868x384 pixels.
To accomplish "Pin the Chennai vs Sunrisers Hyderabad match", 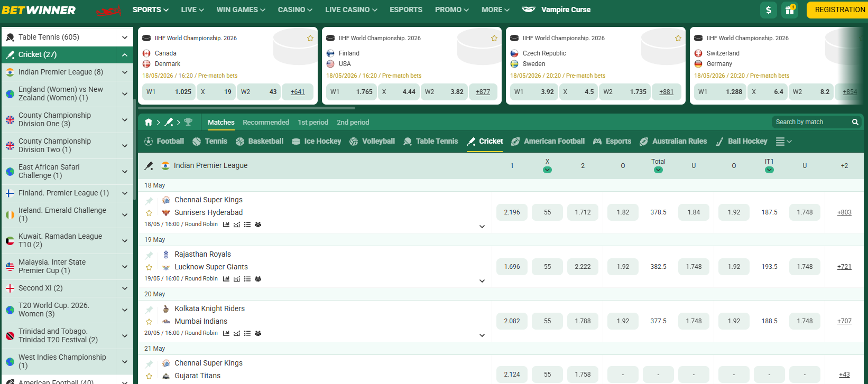I will pyautogui.click(x=149, y=201).
